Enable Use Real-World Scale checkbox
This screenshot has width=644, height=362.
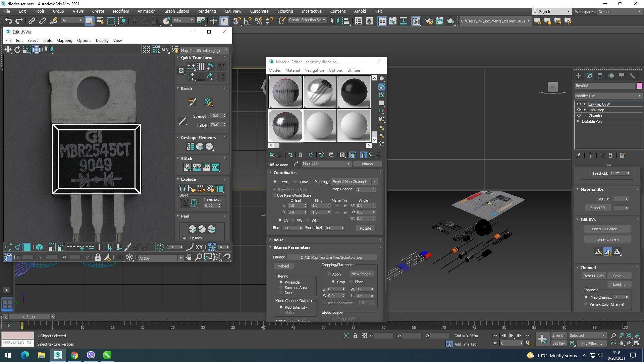click(x=275, y=195)
